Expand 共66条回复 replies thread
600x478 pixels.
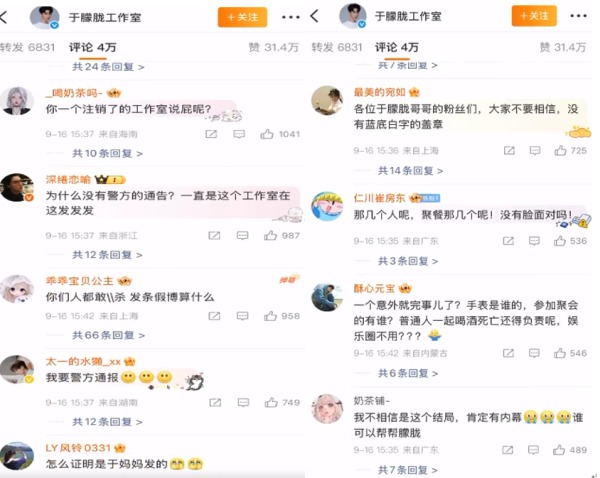coord(109,335)
